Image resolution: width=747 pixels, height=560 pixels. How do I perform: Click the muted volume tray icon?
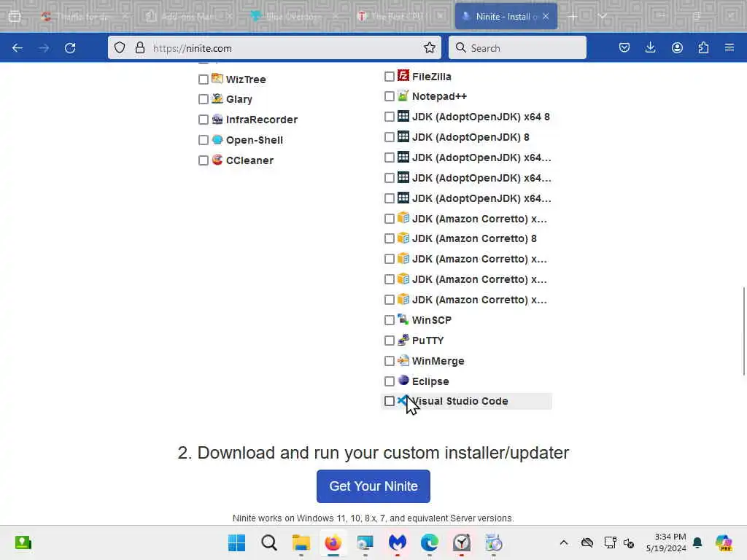629,542
